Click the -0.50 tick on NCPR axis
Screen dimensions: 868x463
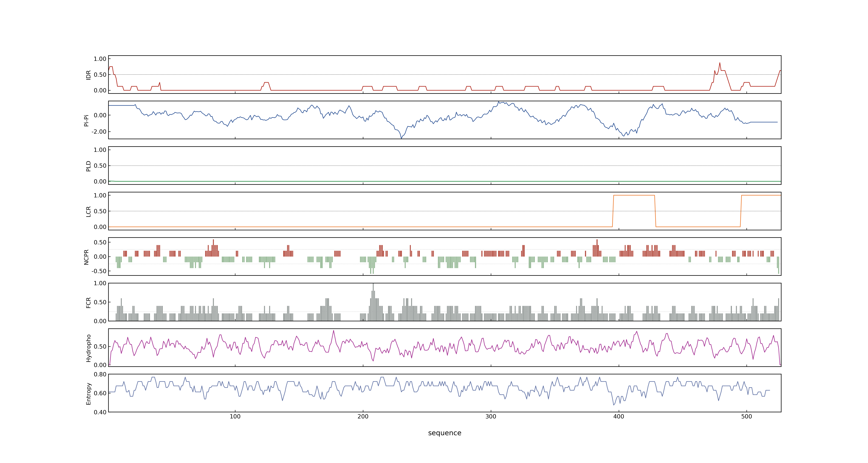pyautogui.click(x=99, y=271)
